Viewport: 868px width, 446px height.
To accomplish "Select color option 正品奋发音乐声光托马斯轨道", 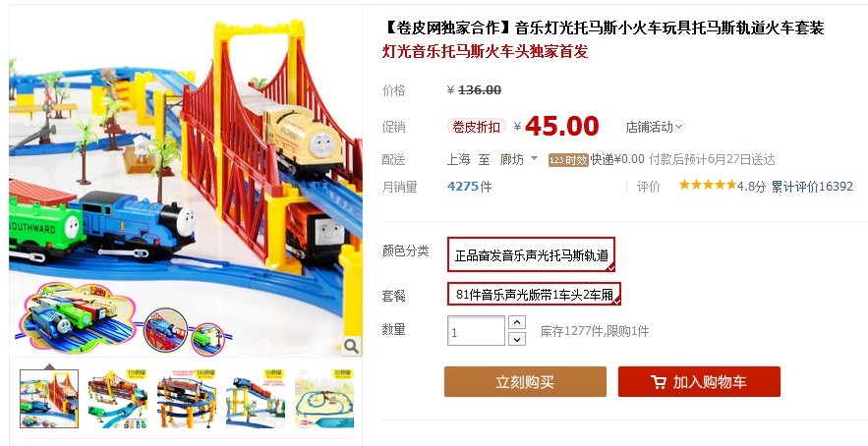I will [532, 254].
